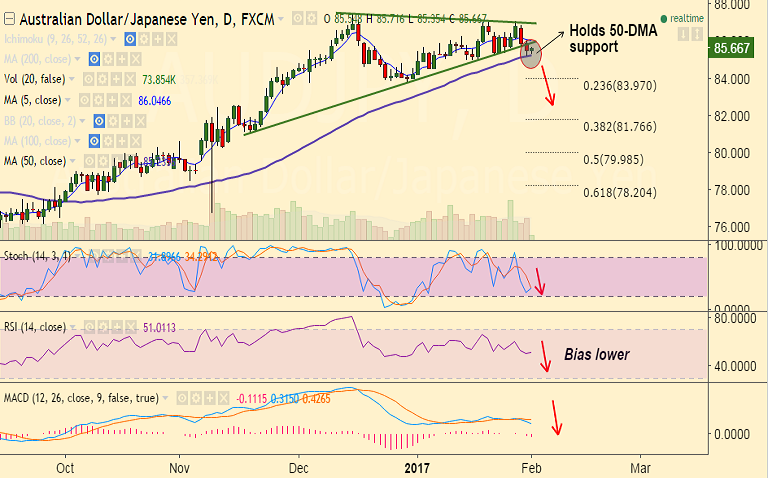
Task: Hide the RSI (14, close) indicator
Action: pyautogui.click(x=89, y=327)
